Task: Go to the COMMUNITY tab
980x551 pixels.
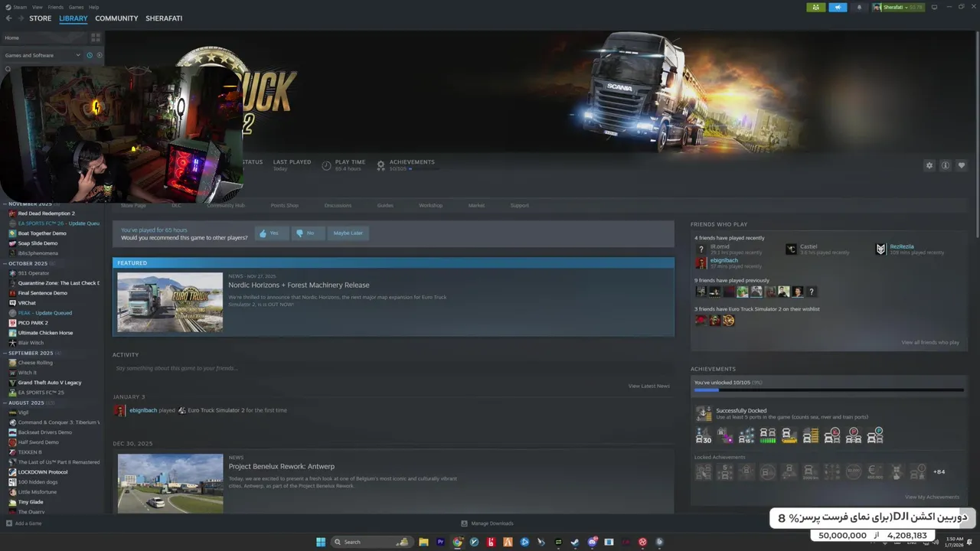Action: pyautogui.click(x=116, y=18)
